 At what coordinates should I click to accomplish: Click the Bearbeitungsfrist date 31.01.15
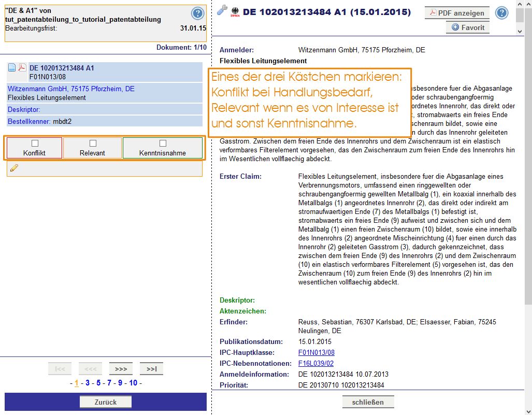(193, 28)
